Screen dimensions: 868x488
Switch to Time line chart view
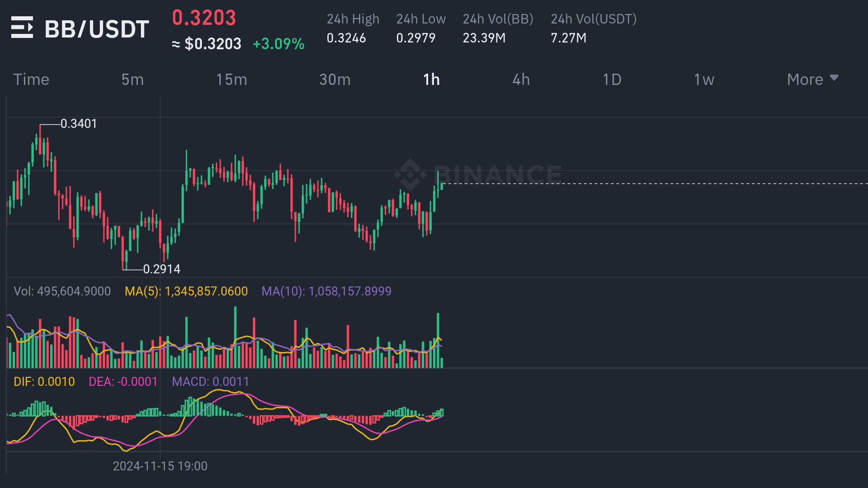[31, 80]
